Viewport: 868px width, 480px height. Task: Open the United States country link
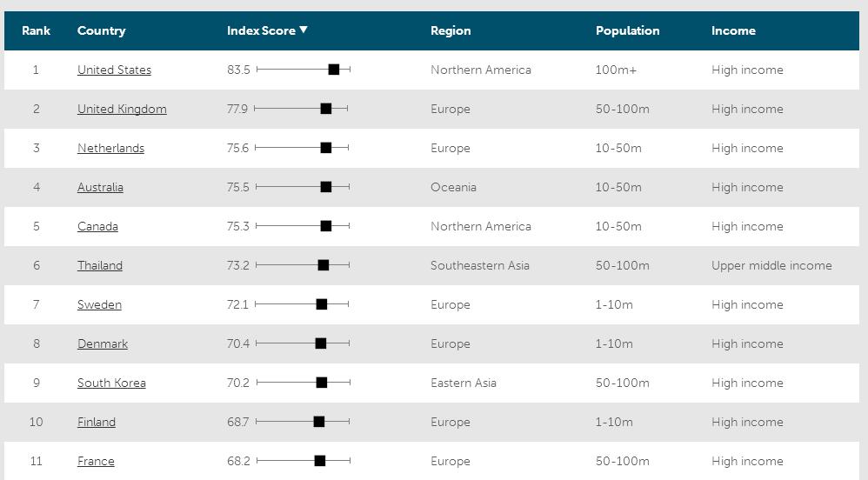point(114,70)
